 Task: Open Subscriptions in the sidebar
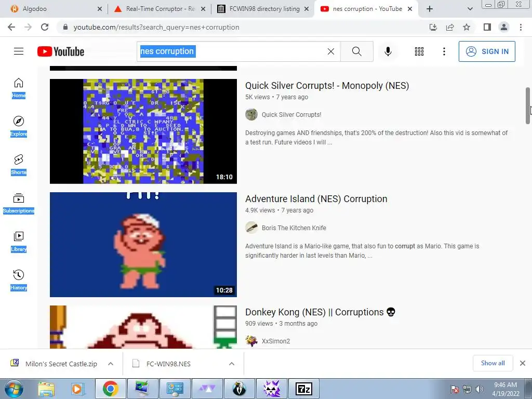[x=19, y=203]
